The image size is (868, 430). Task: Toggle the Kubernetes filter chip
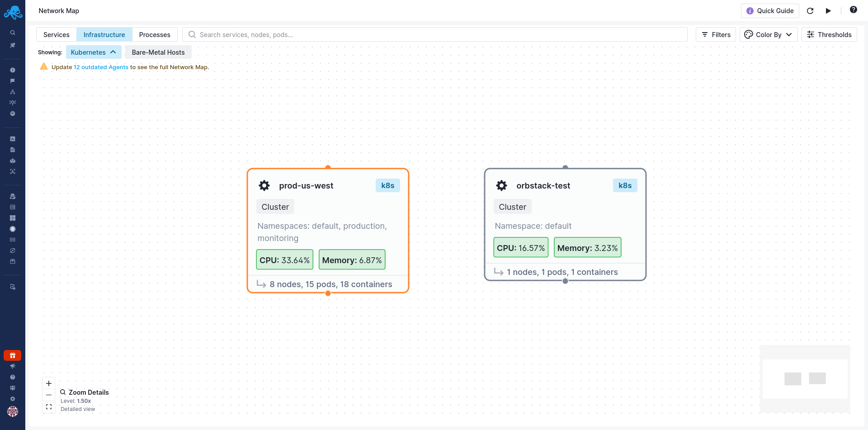89,52
